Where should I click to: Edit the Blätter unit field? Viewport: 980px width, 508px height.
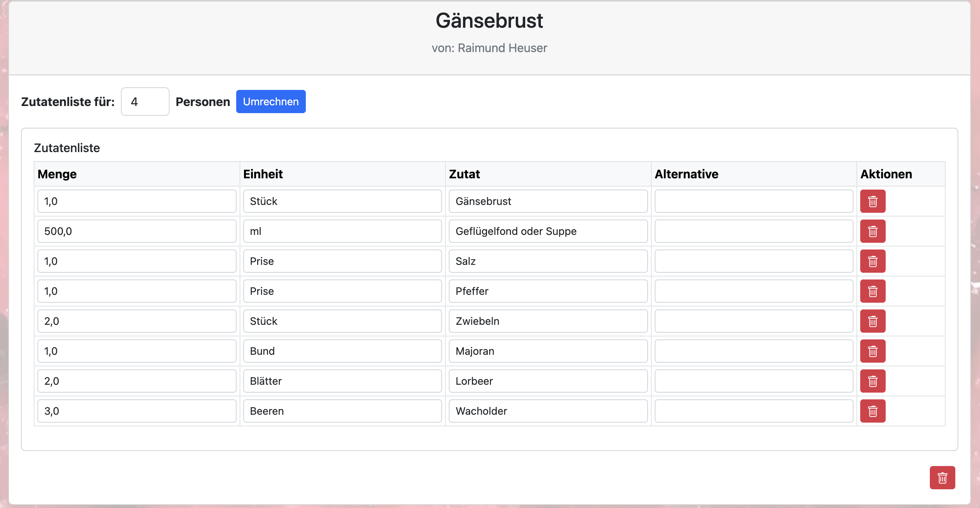(343, 381)
